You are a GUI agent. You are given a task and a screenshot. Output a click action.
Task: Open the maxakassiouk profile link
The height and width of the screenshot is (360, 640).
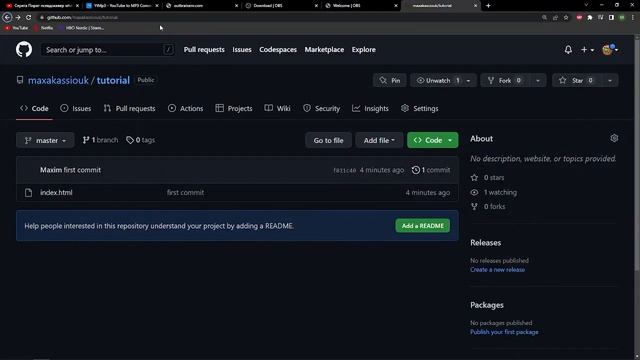(58, 80)
